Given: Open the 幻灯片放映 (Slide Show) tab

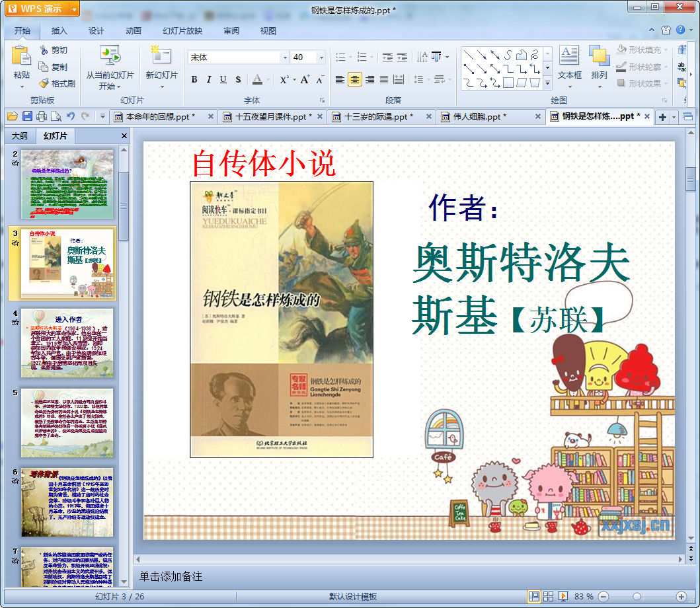Looking at the screenshot, I should [x=182, y=31].
